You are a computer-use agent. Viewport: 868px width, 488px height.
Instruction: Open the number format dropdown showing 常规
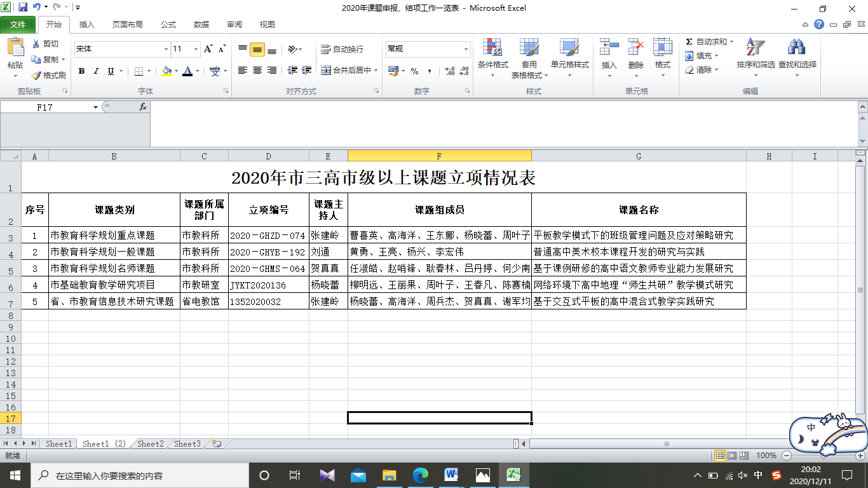[466, 49]
